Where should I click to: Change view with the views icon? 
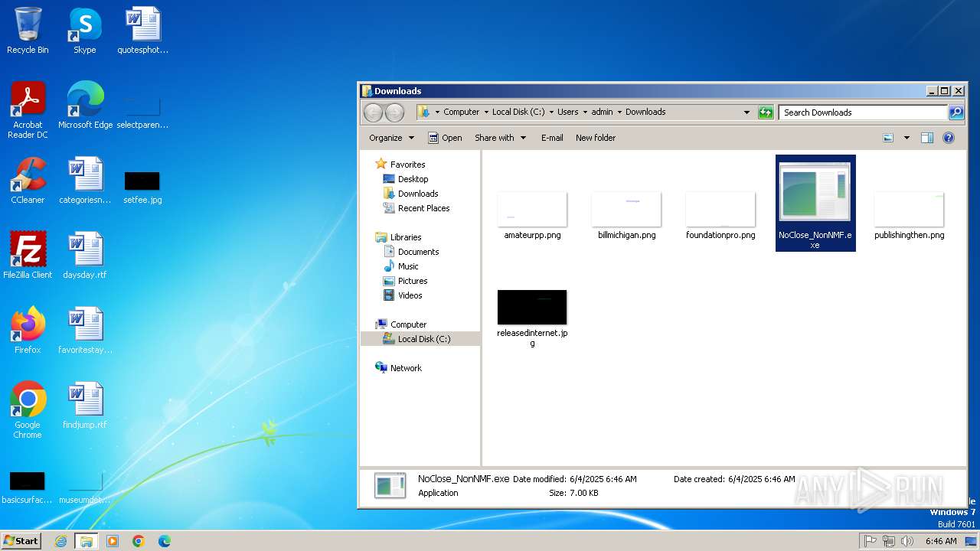click(x=888, y=138)
